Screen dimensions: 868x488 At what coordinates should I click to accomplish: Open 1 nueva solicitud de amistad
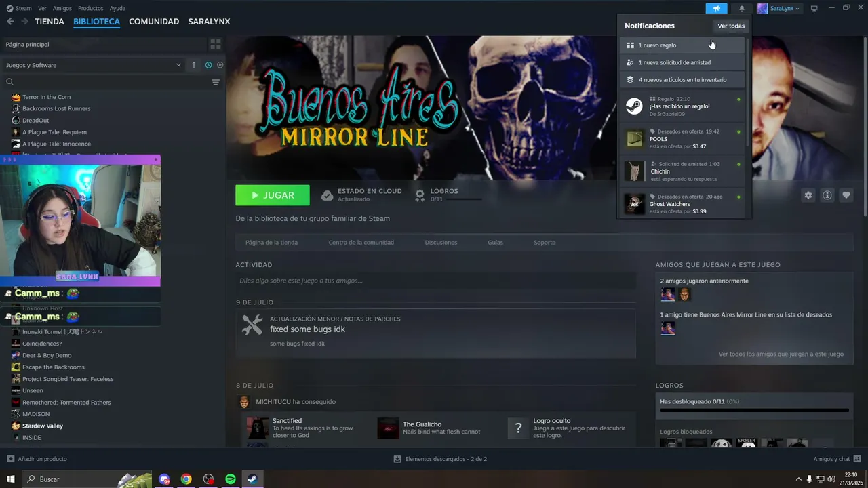pyautogui.click(x=682, y=62)
